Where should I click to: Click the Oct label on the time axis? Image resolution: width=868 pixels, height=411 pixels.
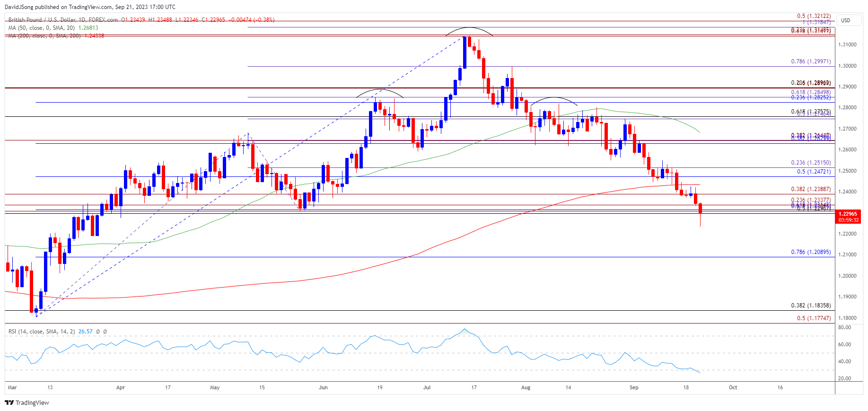tap(733, 387)
